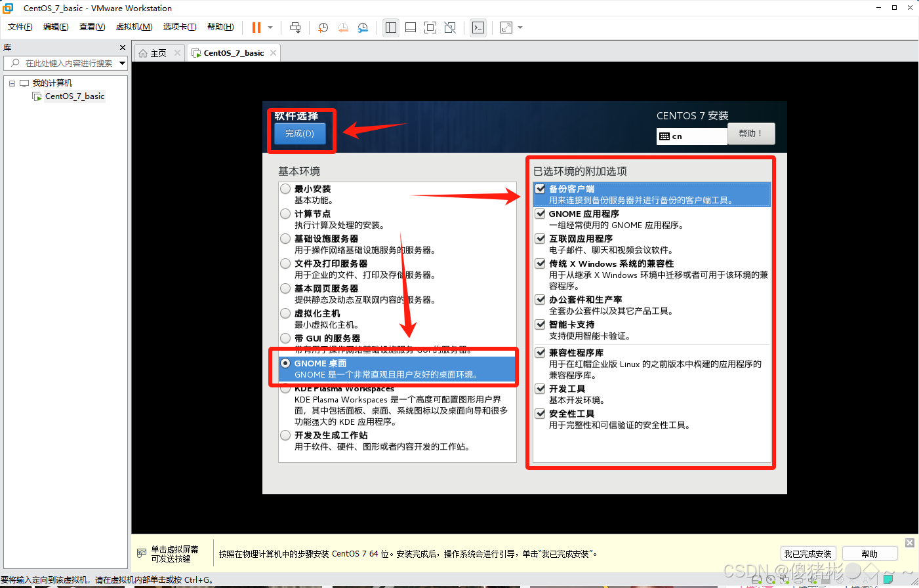Send Ctrl+Alt+Del to the virtual machine

tap(295, 28)
